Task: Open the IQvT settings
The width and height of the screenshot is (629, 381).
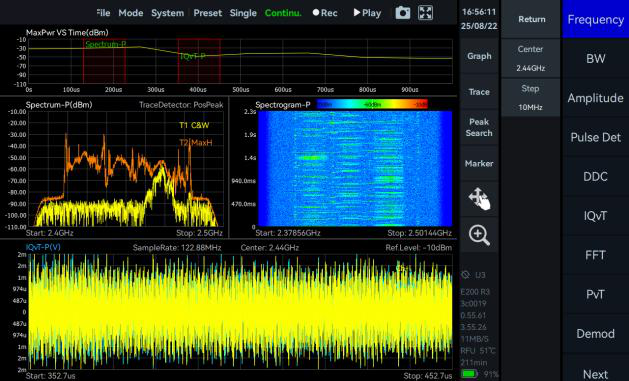Action: coord(595,216)
